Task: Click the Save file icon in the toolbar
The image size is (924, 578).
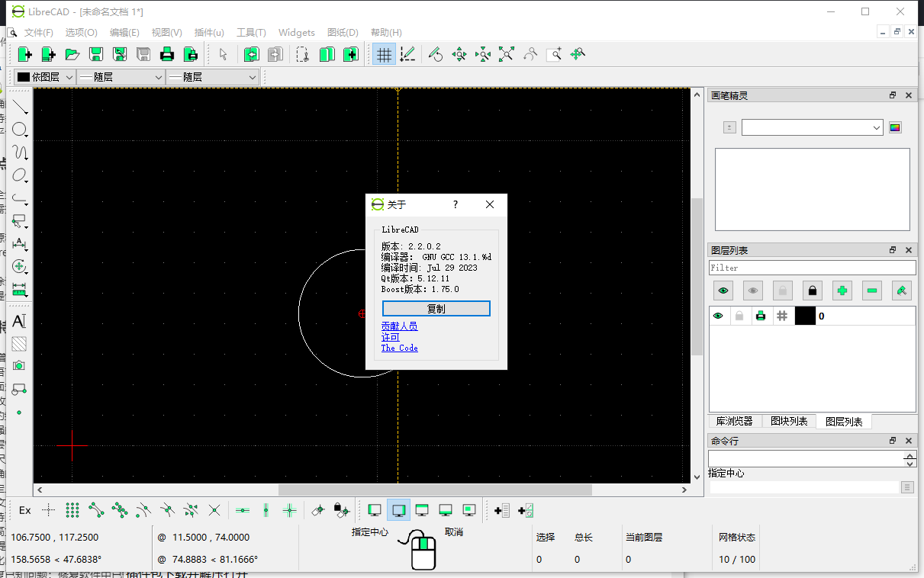Action: click(96, 54)
